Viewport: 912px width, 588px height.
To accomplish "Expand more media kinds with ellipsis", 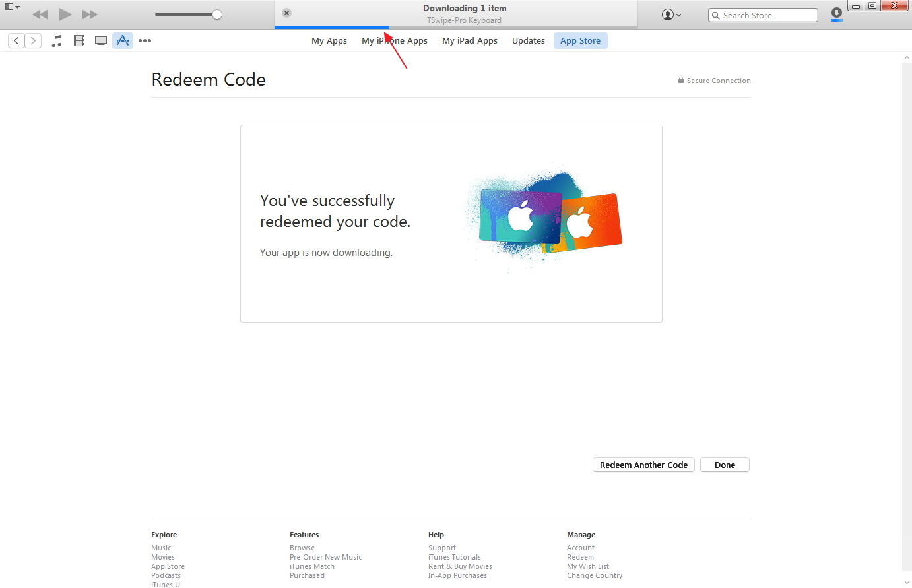I will pos(145,40).
